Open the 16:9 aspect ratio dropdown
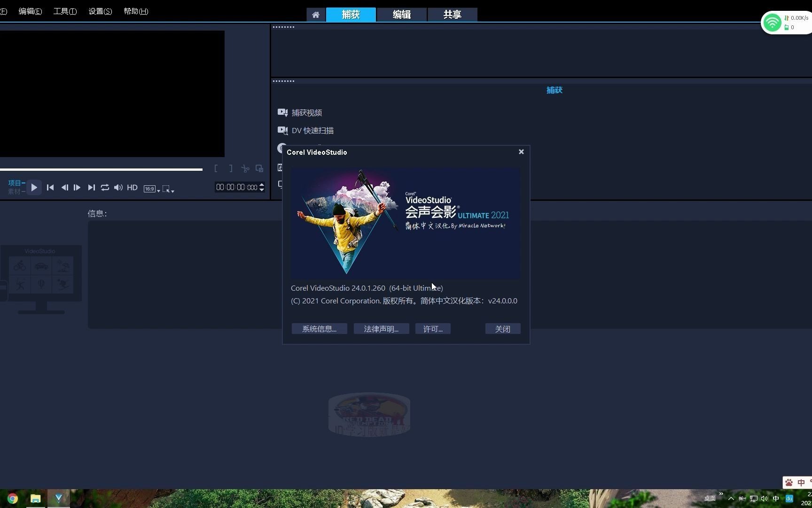This screenshot has width=812, height=508. pyautogui.click(x=151, y=189)
